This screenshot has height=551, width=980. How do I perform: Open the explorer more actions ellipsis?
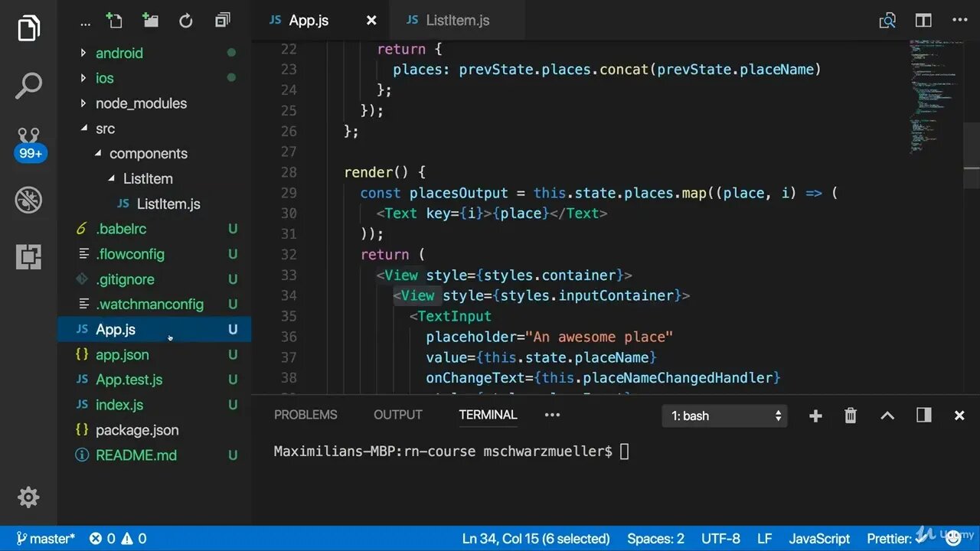tap(87, 22)
